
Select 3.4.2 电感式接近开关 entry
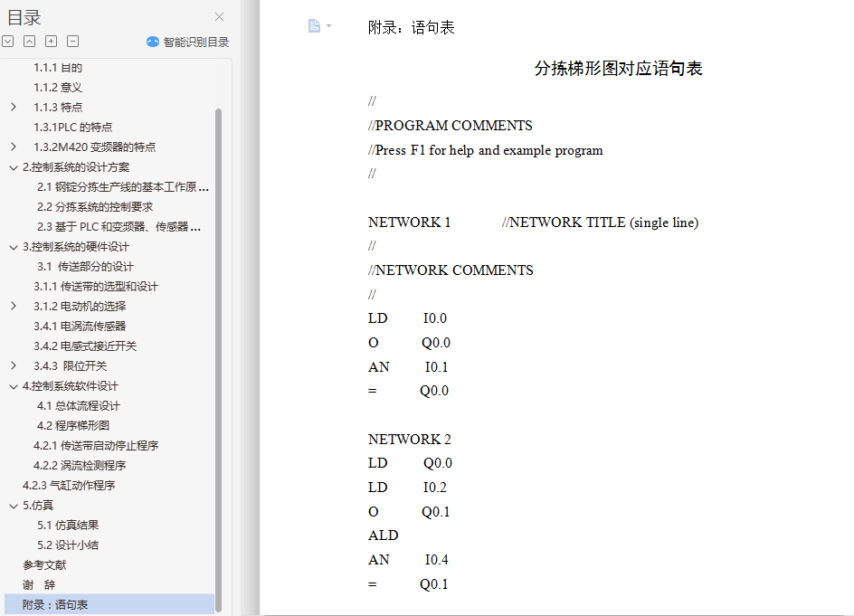click(85, 346)
